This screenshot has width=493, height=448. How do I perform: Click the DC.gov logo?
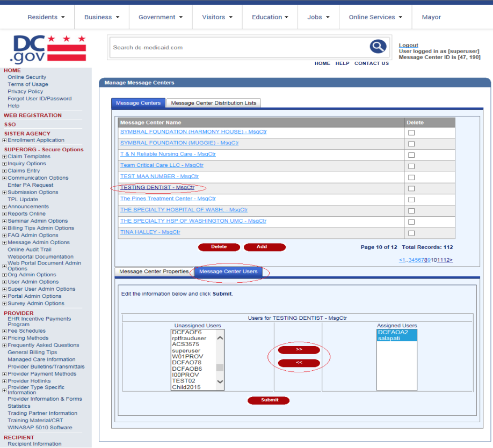coord(49,49)
